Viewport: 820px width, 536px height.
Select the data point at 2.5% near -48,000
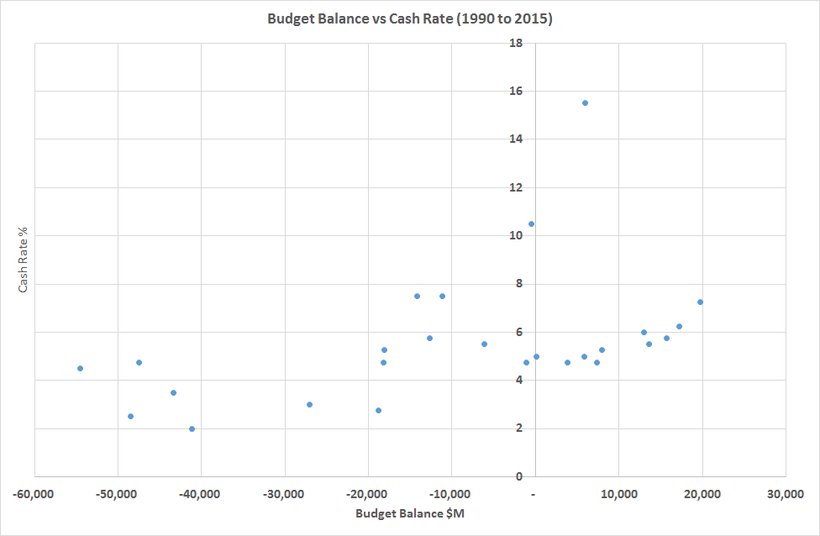tap(130, 416)
